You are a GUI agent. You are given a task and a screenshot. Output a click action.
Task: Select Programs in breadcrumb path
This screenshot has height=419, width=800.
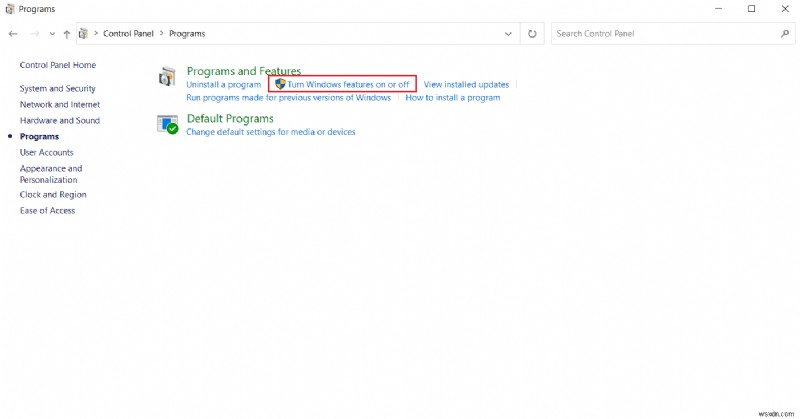pyautogui.click(x=187, y=34)
